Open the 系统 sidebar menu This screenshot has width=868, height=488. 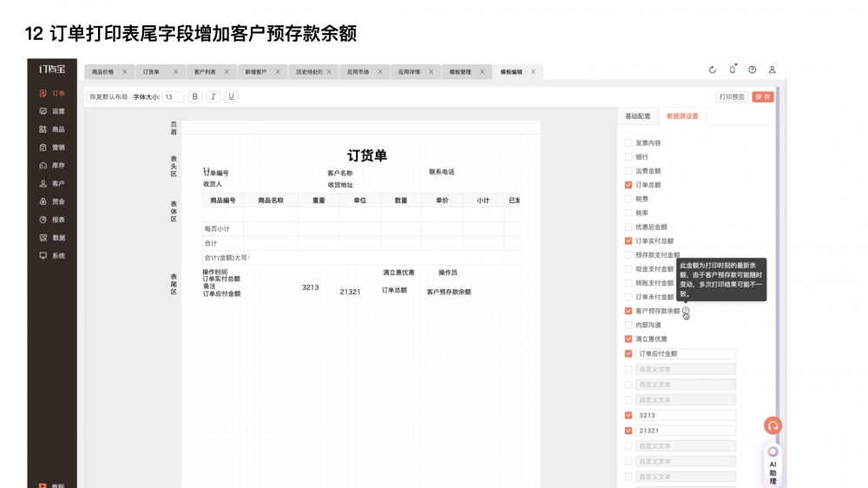pos(52,255)
